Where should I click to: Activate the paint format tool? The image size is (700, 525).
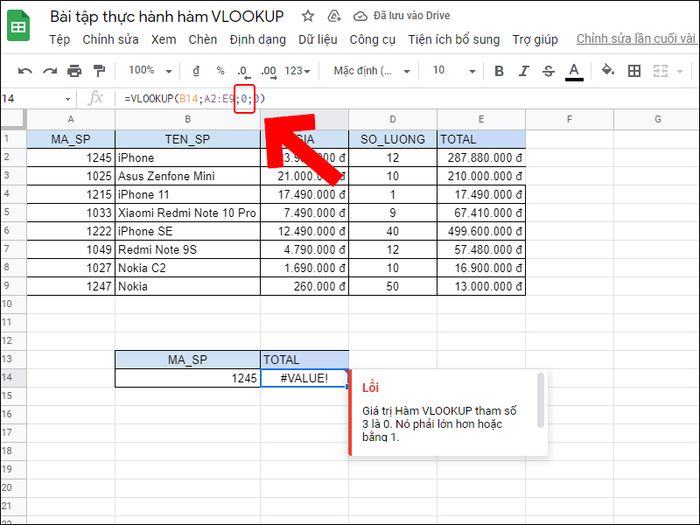pos(99,71)
